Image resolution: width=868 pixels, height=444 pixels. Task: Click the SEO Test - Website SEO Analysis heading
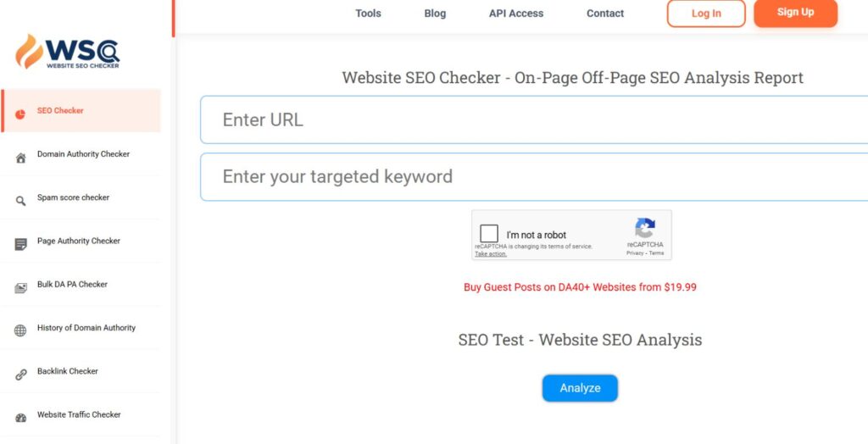coord(580,340)
